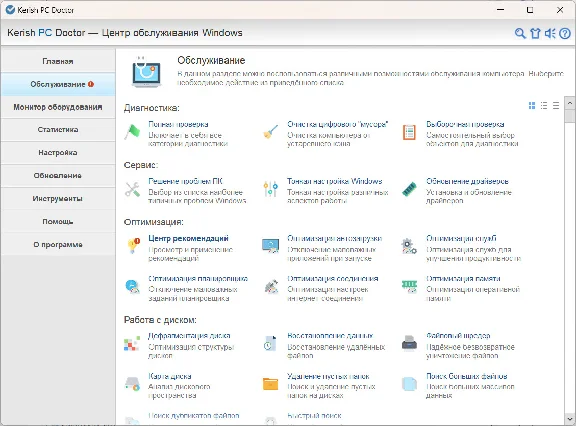Click the Файловый шредер shredder icon
This screenshot has height=426, width=576.
click(409, 343)
